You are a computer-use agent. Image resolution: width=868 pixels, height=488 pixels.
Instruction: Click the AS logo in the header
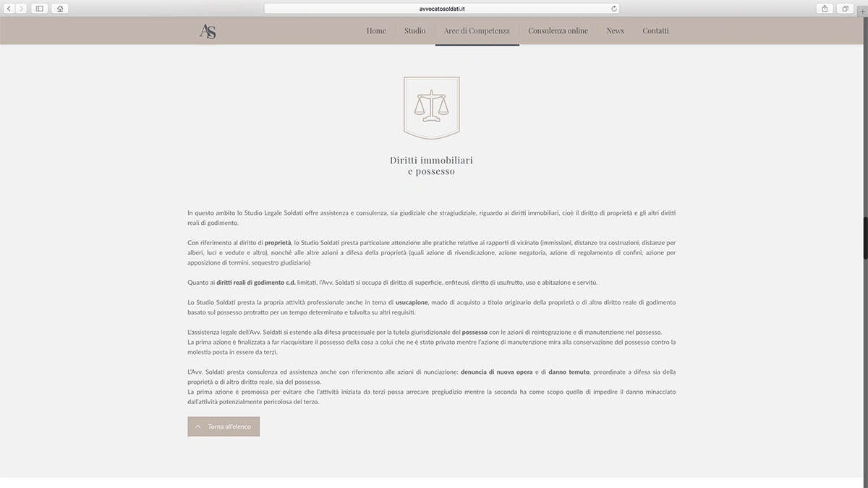pyautogui.click(x=208, y=31)
